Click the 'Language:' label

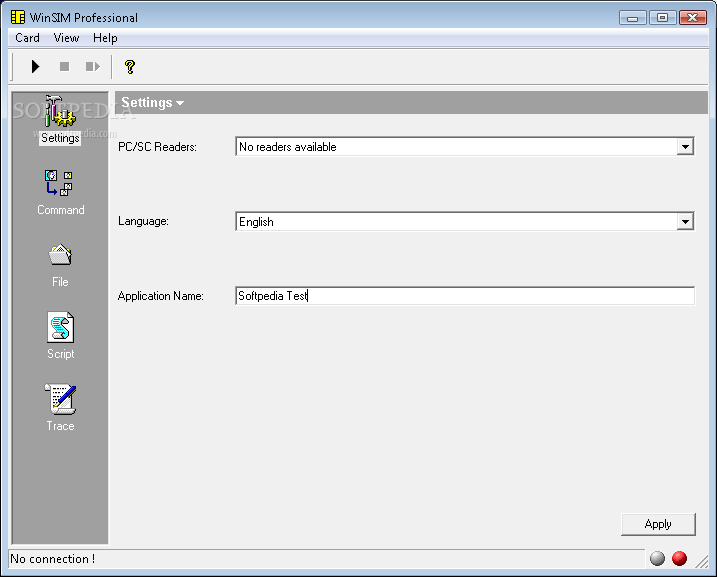pos(143,221)
